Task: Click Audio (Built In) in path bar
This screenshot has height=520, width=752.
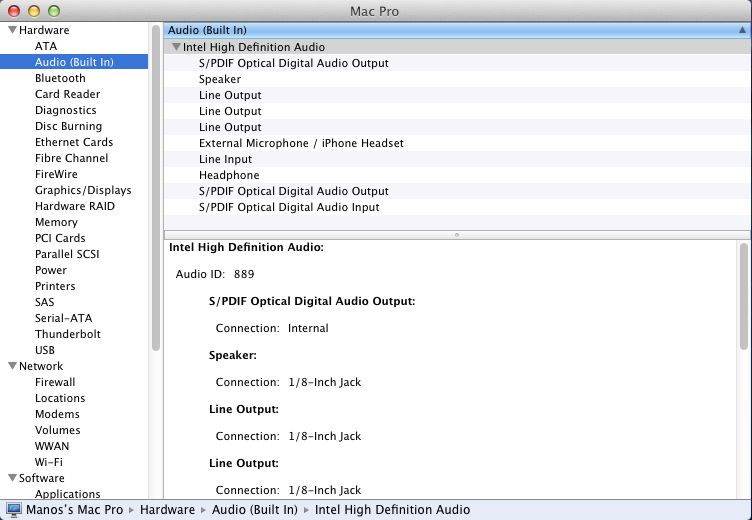Action: coord(255,509)
